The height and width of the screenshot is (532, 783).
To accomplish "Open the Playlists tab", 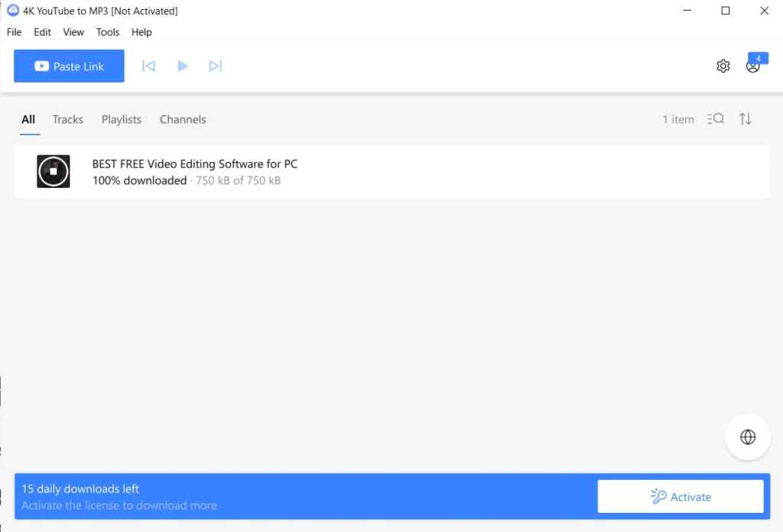I will (121, 119).
